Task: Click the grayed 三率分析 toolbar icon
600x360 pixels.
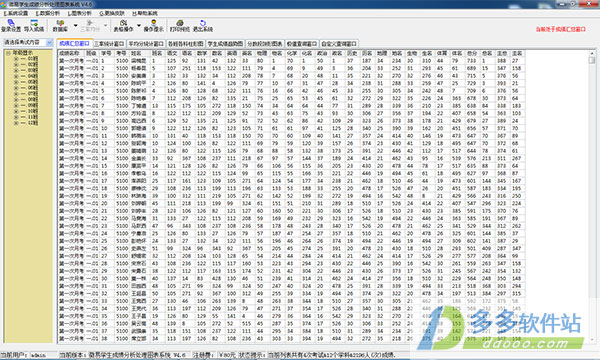Action: pyautogui.click(x=90, y=26)
